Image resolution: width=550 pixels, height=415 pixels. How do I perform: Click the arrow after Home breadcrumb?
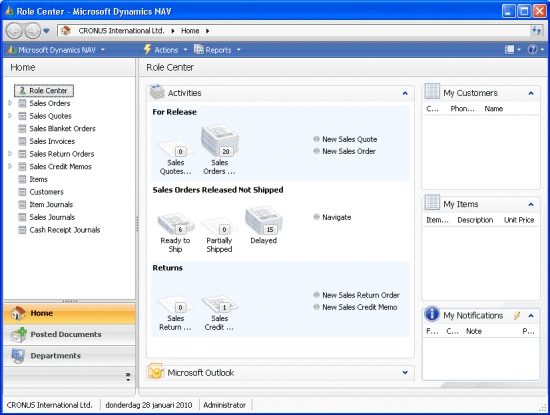tap(207, 31)
